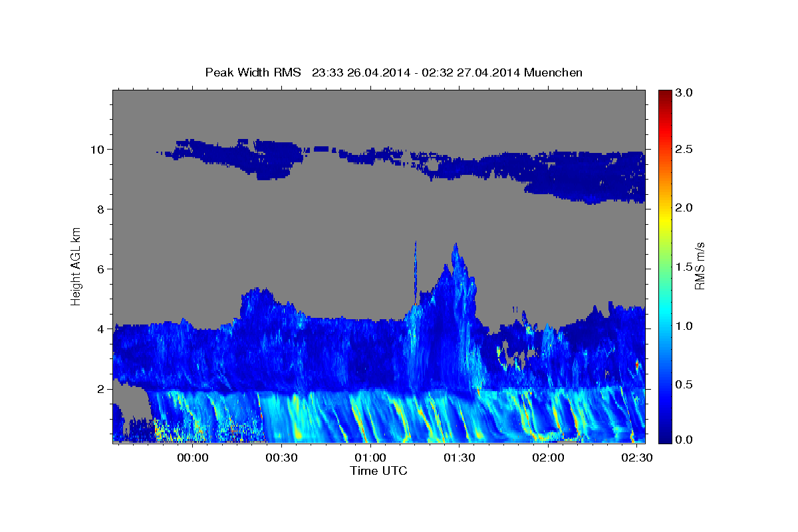Click the '01:00' time axis label
798x532 pixels.
[370, 458]
